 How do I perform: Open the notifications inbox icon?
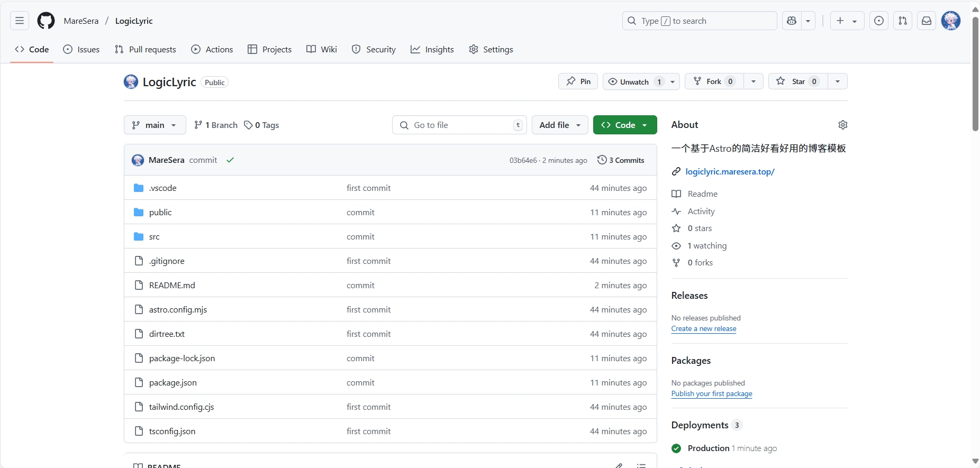927,21
